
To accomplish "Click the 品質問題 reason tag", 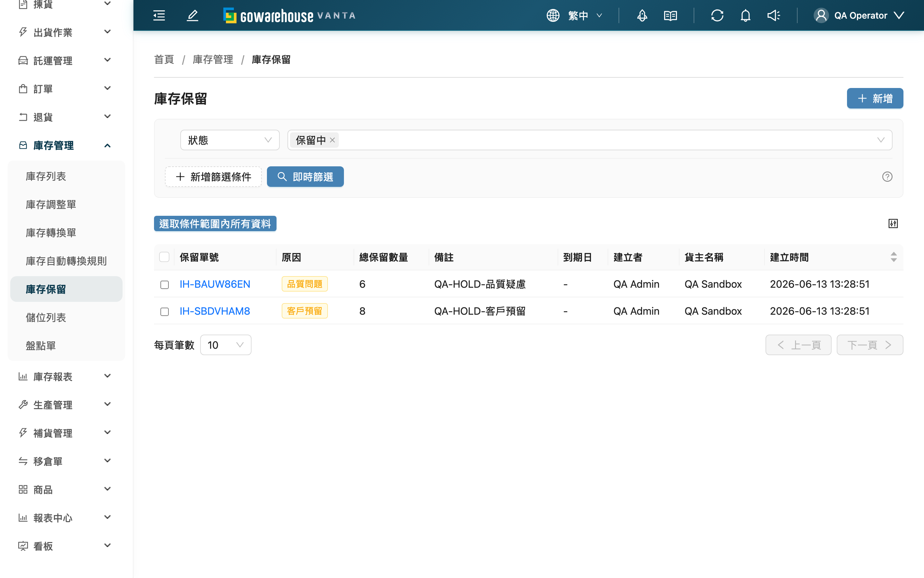I will tap(305, 284).
